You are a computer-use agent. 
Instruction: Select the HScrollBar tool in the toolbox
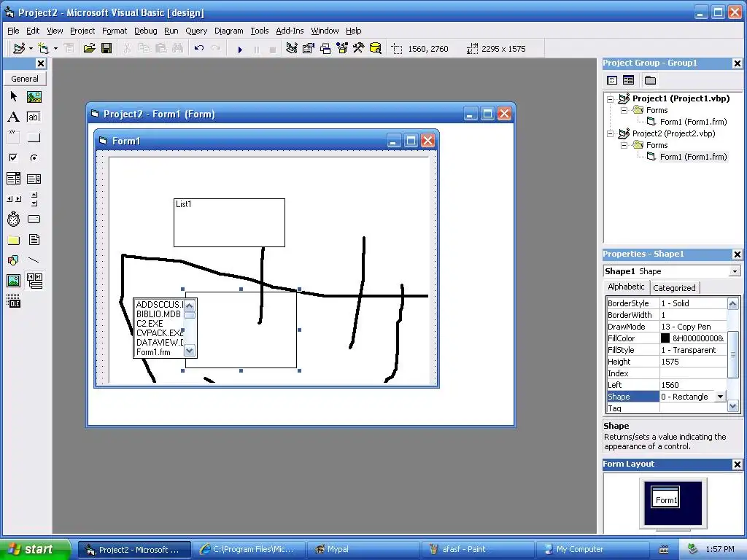pyautogui.click(x=13, y=199)
